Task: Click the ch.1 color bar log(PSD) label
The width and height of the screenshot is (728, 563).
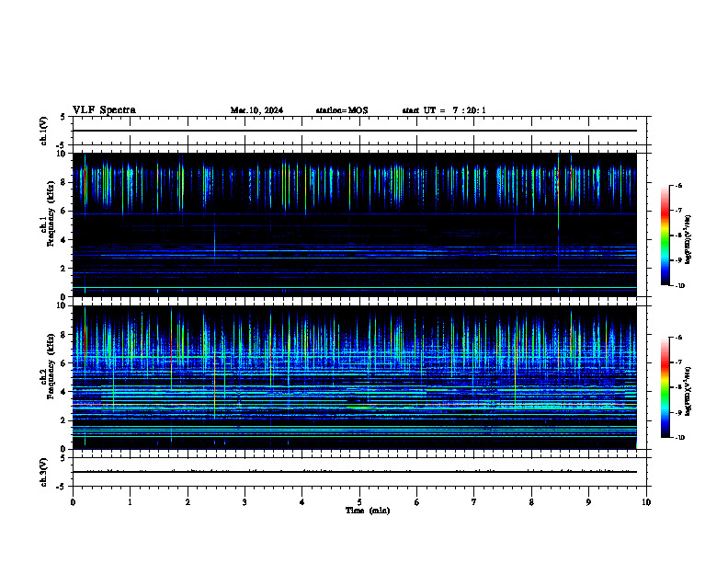Action: [688, 240]
